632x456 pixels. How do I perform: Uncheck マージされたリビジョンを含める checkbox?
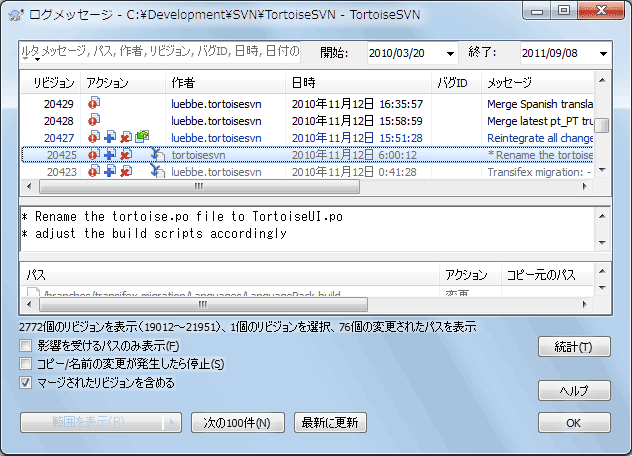point(26,382)
